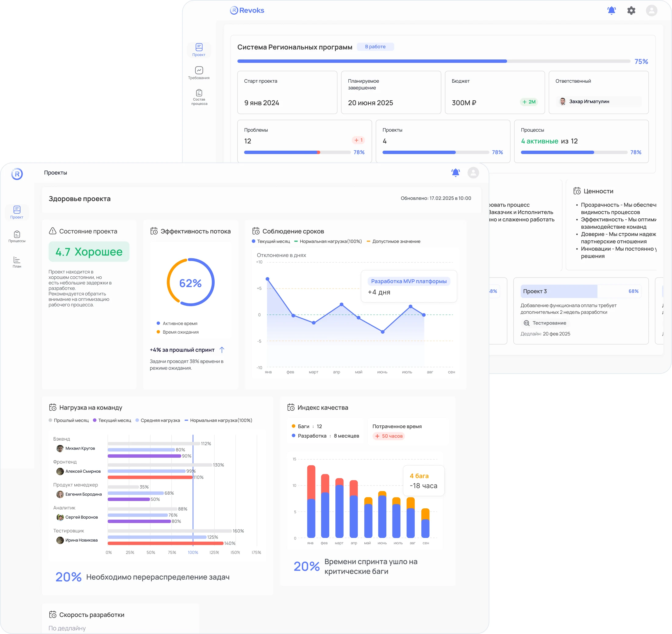Image resolution: width=672 pixels, height=634 pixels.
Task: Open the Проект 3 card header
Action: pos(581,291)
